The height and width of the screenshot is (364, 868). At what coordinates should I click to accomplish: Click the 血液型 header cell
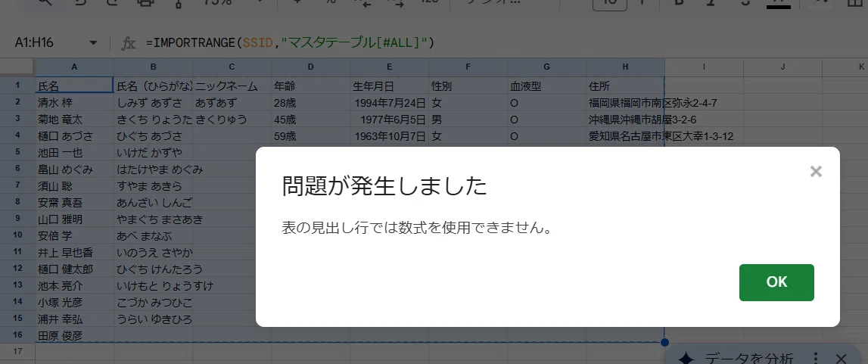tap(546, 86)
